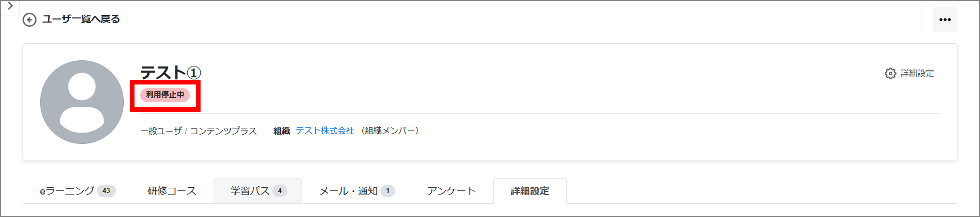Click the 一般ユーザ / コンテンツプラス role text
This screenshot has height=217, width=980.
pyautogui.click(x=198, y=131)
